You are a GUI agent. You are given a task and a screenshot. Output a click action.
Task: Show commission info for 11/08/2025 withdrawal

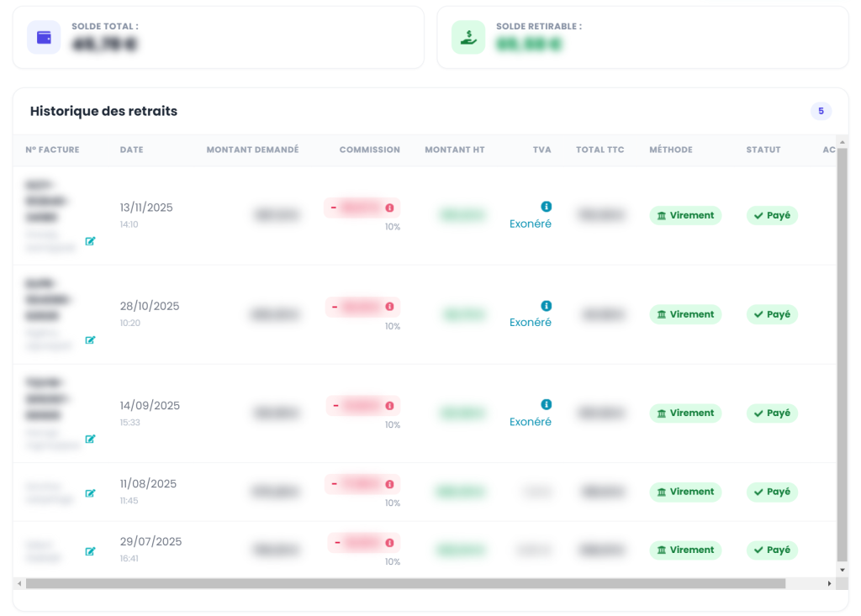click(389, 484)
